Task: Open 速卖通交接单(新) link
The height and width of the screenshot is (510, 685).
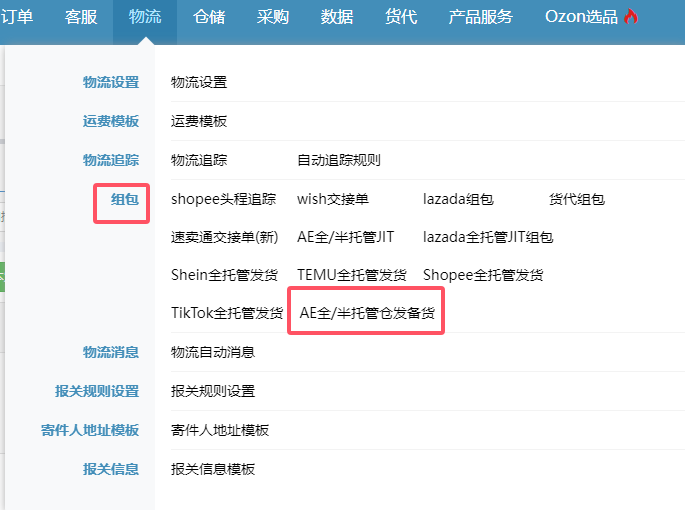Action: (225, 237)
